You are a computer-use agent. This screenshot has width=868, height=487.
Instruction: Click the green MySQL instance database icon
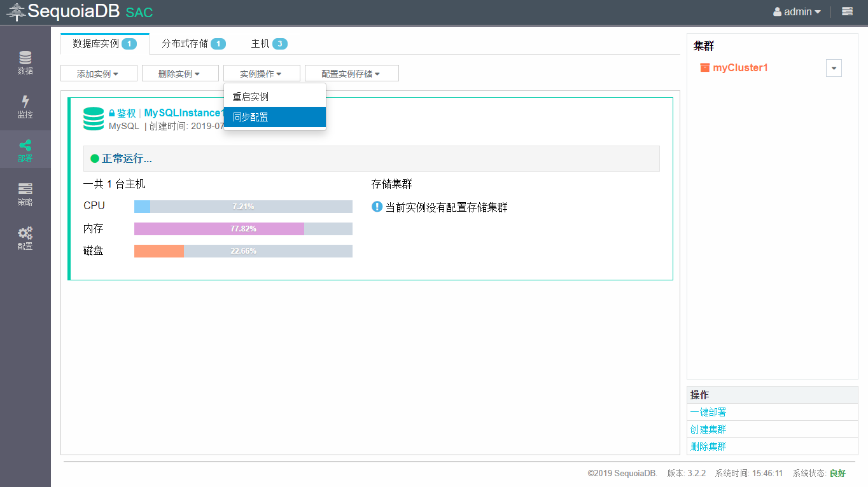coord(94,119)
